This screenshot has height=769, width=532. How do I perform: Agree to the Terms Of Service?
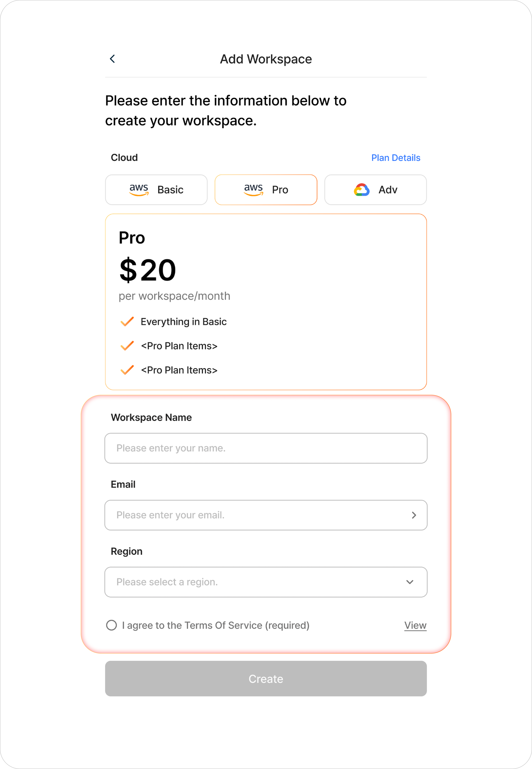pyautogui.click(x=111, y=625)
